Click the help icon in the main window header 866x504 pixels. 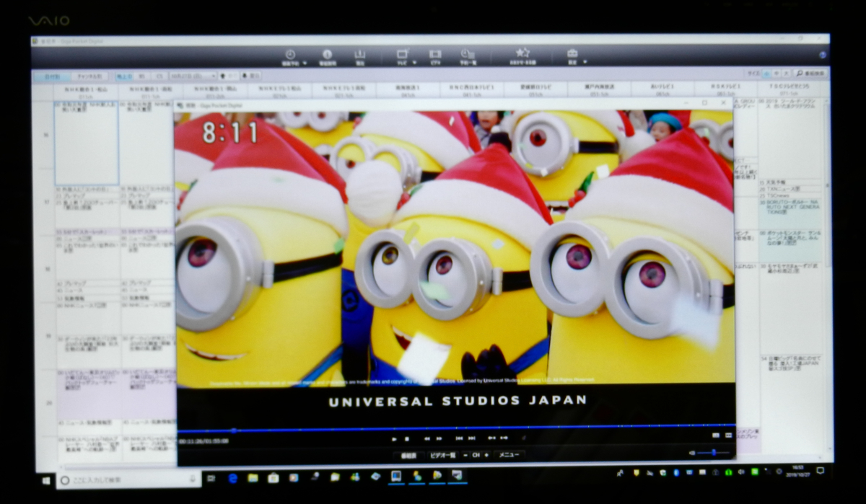click(823, 55)
